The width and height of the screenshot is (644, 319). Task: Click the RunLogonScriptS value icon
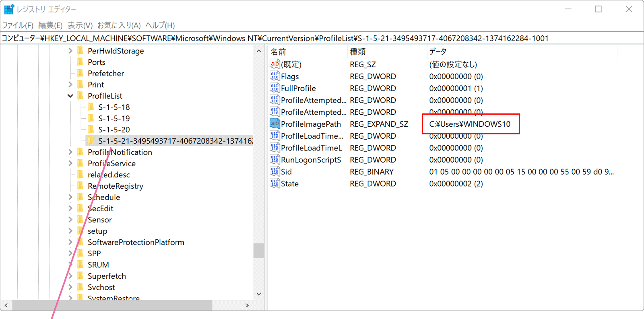[275, 160]
